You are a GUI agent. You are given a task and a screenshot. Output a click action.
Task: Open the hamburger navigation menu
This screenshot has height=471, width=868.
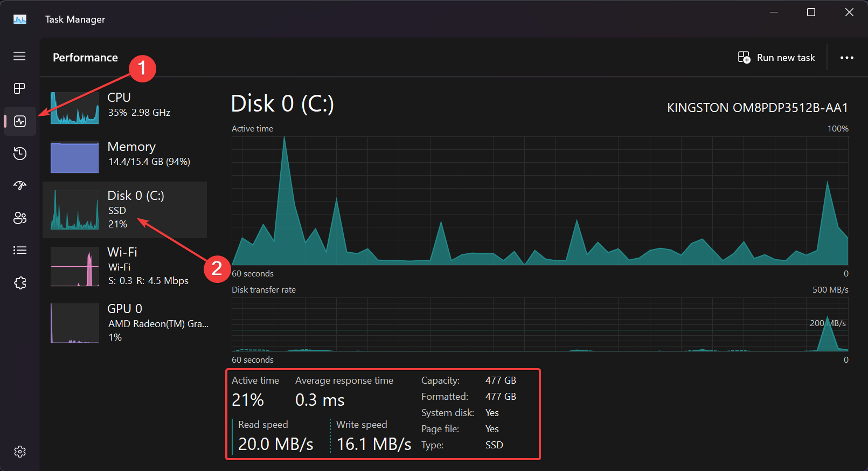point(19,56)
